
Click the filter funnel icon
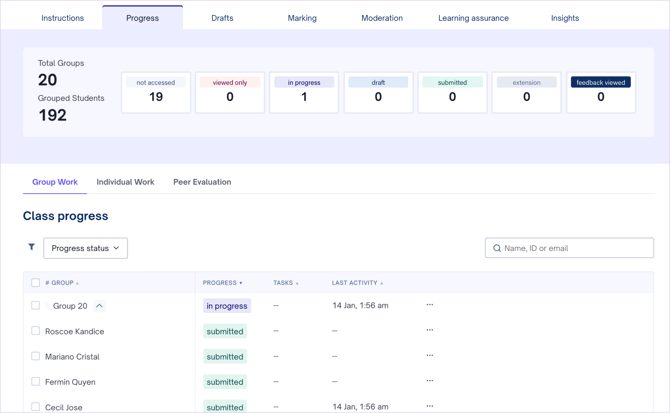click(x=31, y=247)
